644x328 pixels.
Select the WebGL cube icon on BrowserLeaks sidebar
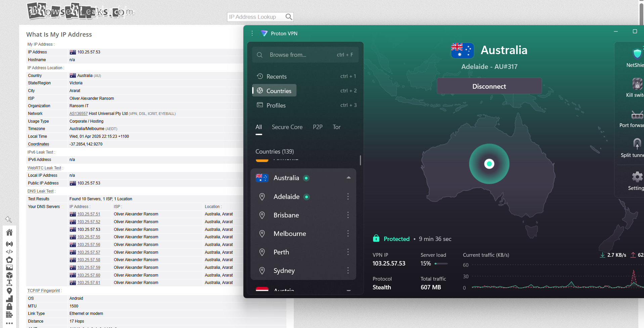(9, 276)
